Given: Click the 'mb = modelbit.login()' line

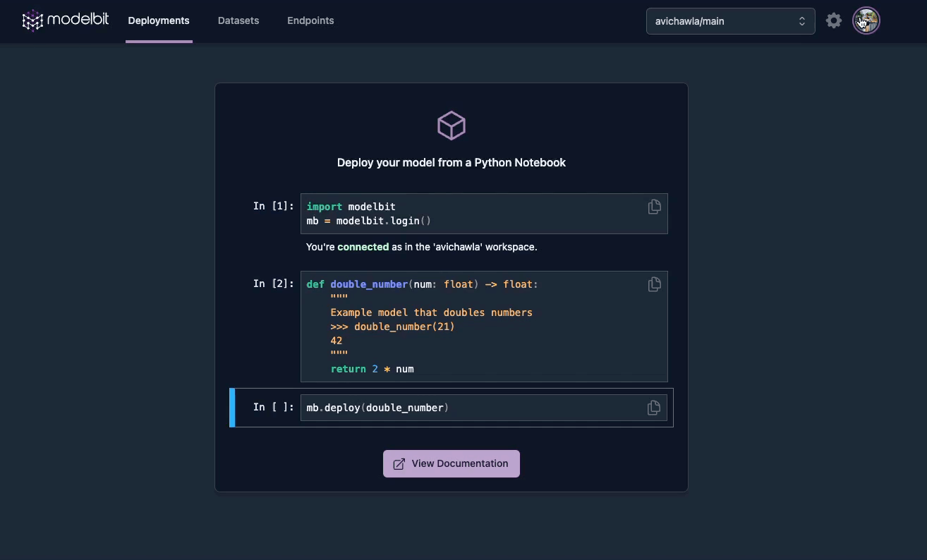Looking at the screenshot, I should coord(369,221).
